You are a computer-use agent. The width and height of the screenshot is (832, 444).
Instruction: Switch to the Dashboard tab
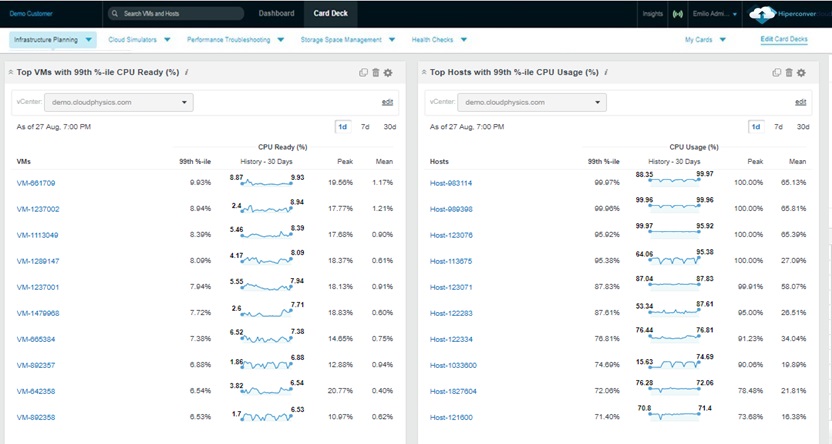coord(276,14)
